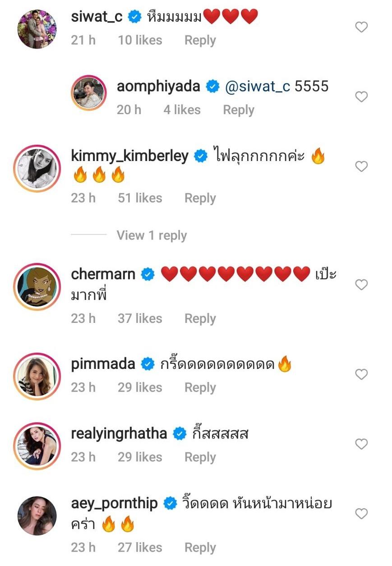Like siwat_c's comment with the heart
392x566 pixels.
pos(361,28)
